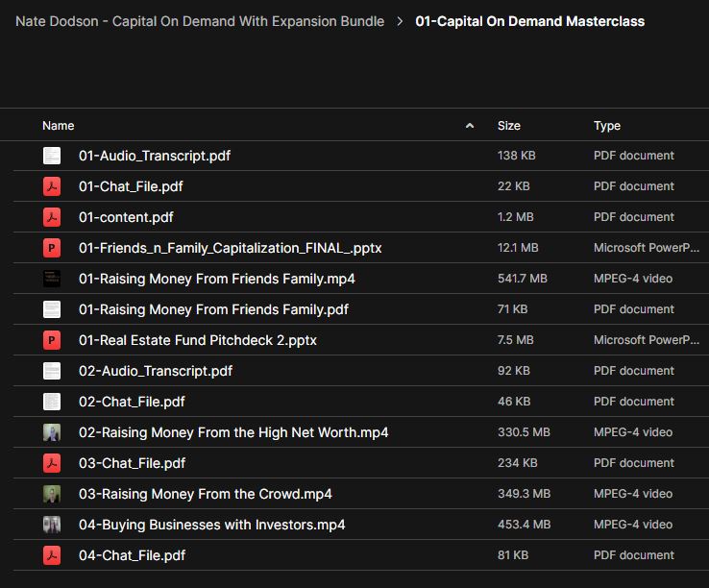The width and height of the screenshot is (709, 588).
Task: Sort files by the Type column header
Action: pyautogui.click(x=607, y=126)
